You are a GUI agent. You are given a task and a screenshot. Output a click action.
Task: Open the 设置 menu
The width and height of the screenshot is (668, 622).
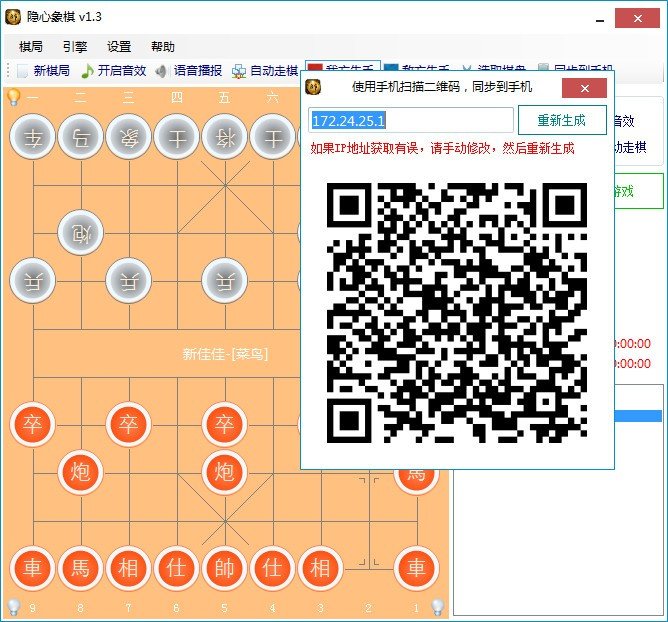point(119,46)
